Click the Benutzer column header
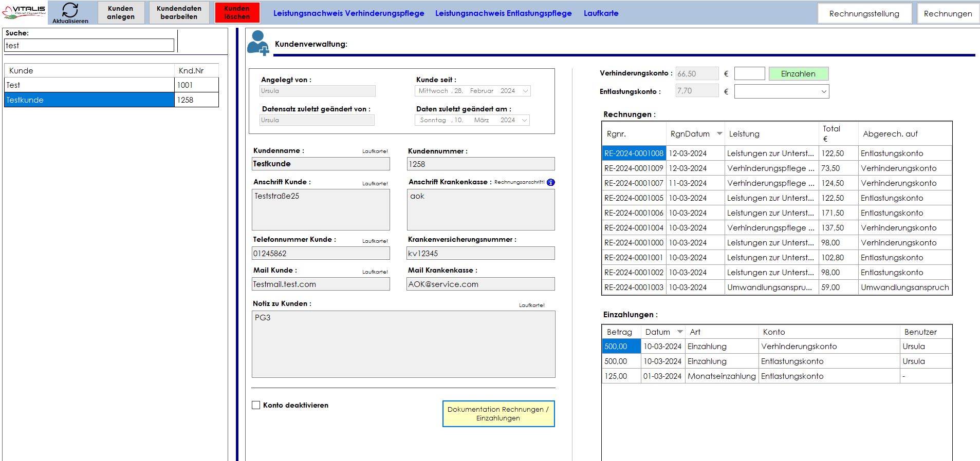This screenshot has height=461, width=980. [926, 332]
